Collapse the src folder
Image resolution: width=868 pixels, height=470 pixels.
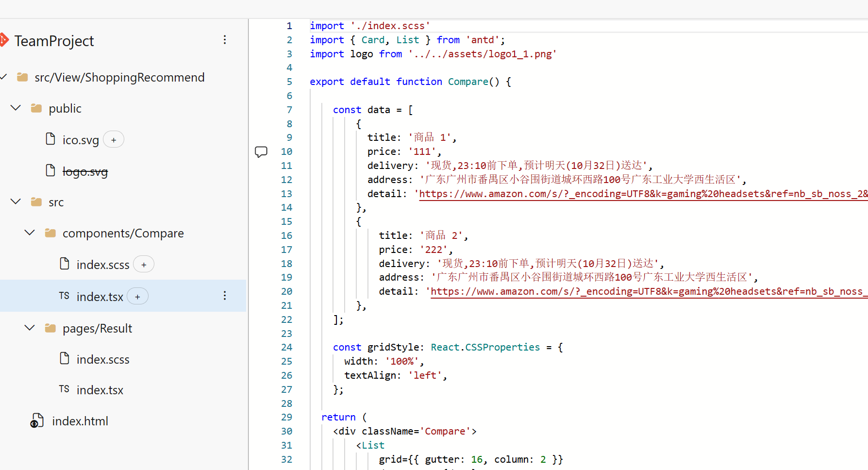coord(16,201)
